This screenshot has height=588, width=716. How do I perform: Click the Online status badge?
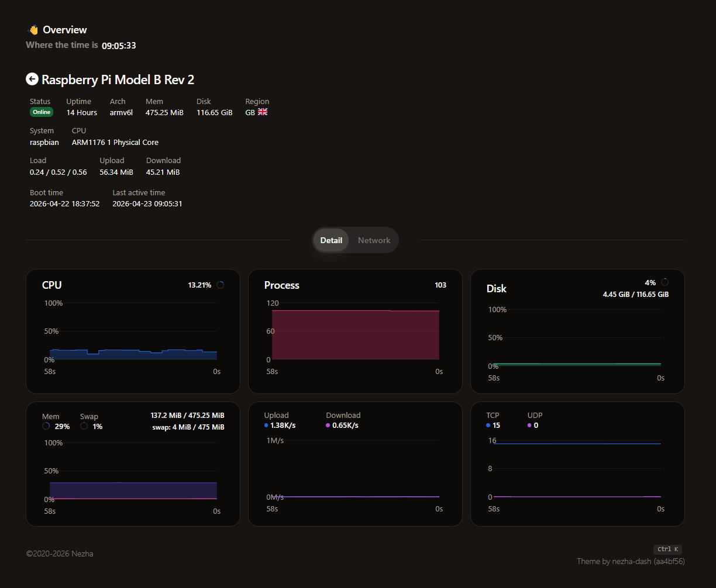pyautogui.click(x=42, y=112)
